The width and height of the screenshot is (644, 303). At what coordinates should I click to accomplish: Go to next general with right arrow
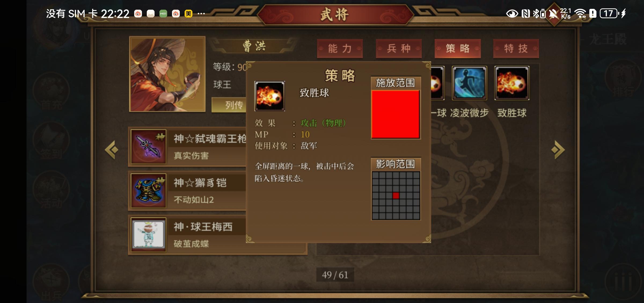[x=558, y=150]
